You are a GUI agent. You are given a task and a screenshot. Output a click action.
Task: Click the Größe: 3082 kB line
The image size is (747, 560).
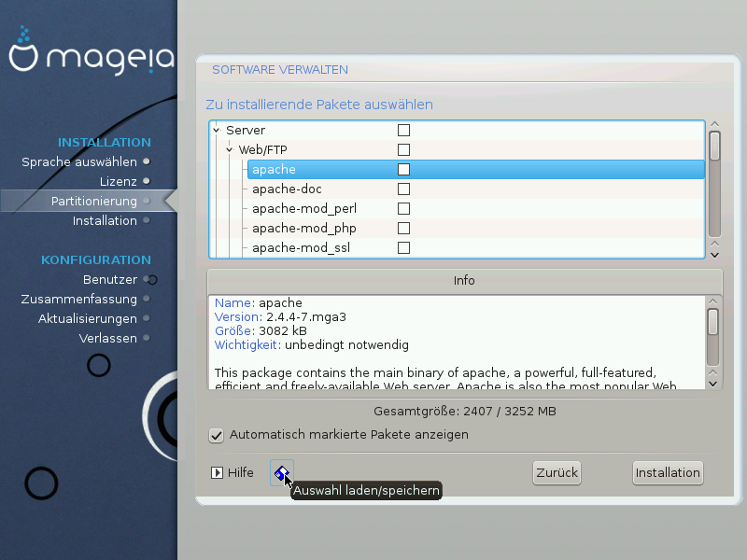click(x=261, y=331)
